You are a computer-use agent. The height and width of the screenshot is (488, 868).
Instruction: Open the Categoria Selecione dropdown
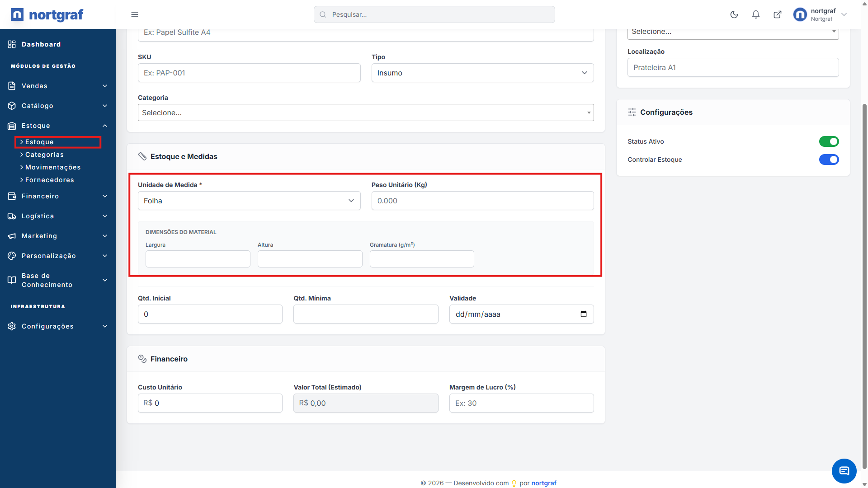coord(365,113)
